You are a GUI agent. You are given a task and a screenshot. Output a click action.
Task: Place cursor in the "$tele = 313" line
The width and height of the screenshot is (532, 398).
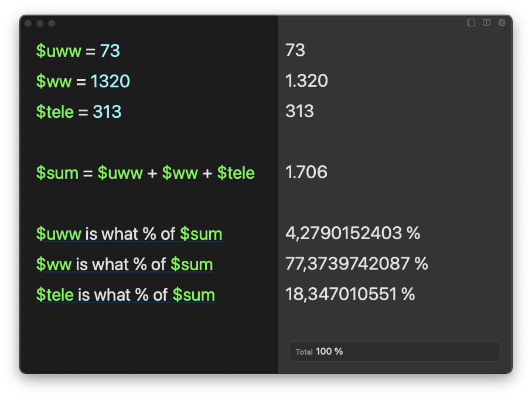79,112
